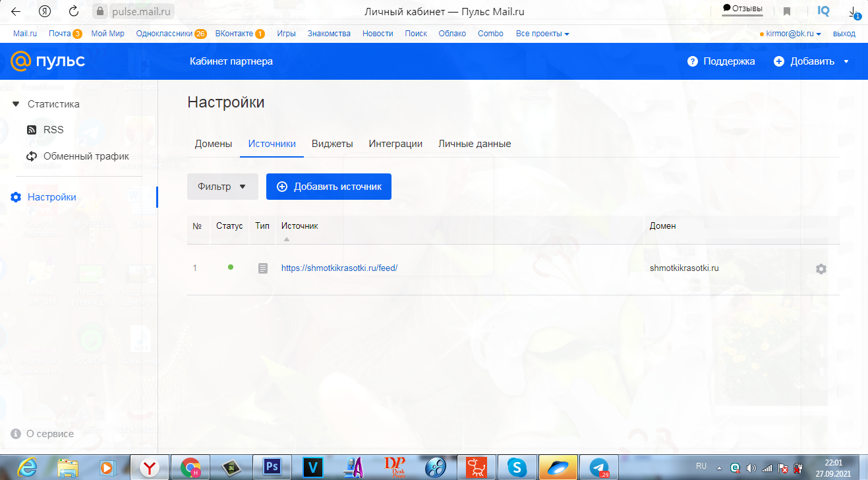Viewport: 868px width, 480px height.
Task: Expand the Добавить dropdown arrow in the header
Action: click(x=846, y=61)
